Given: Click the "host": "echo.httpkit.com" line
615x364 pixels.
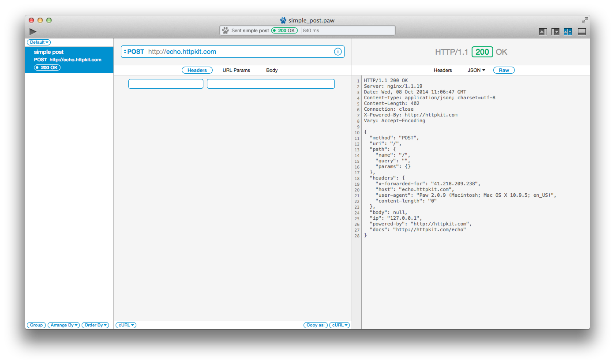Looking at the screenshot, I should pyautogui.click(x=415, y=189).
